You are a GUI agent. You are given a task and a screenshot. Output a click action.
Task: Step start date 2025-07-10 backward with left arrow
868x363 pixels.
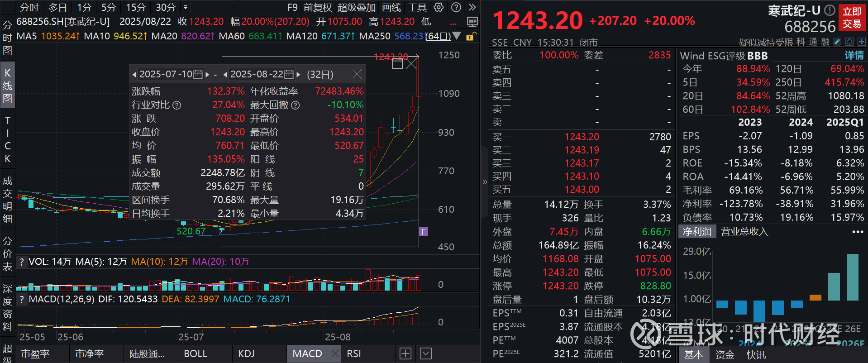click(x=134, y=74)
